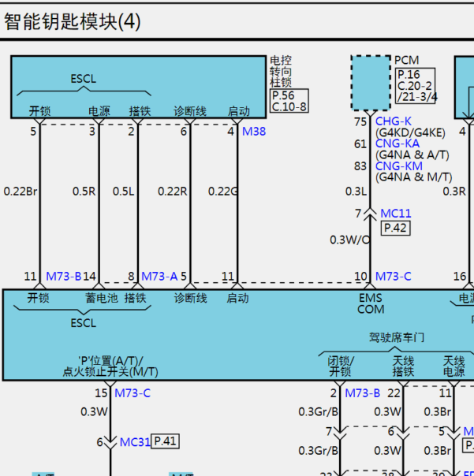474x476 pixels.
Task: Click ESCL label in the lower module
Action: (x=84, y=323)
